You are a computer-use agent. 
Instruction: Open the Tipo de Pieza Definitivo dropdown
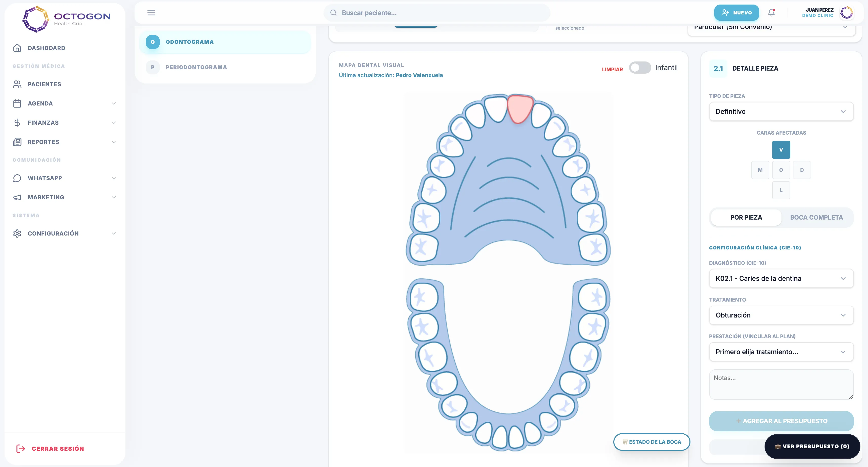[x=781, y=111]
